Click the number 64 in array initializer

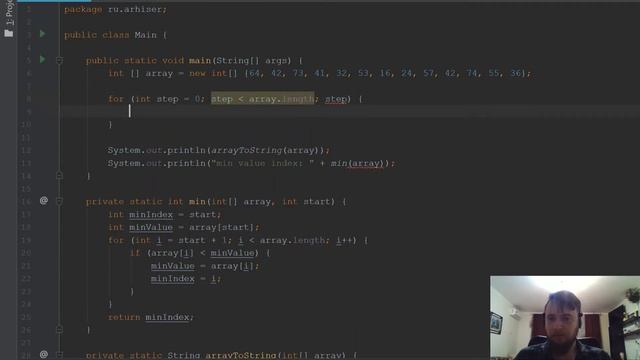254,73
